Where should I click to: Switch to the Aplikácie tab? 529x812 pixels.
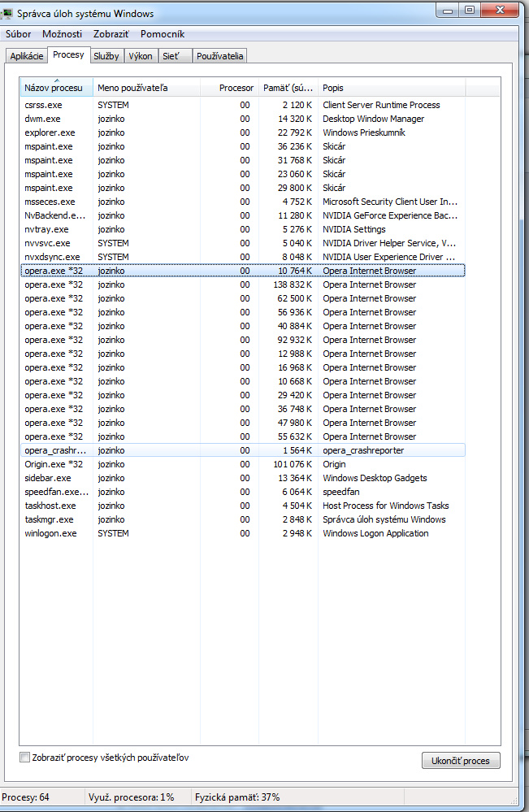point(26,56)
